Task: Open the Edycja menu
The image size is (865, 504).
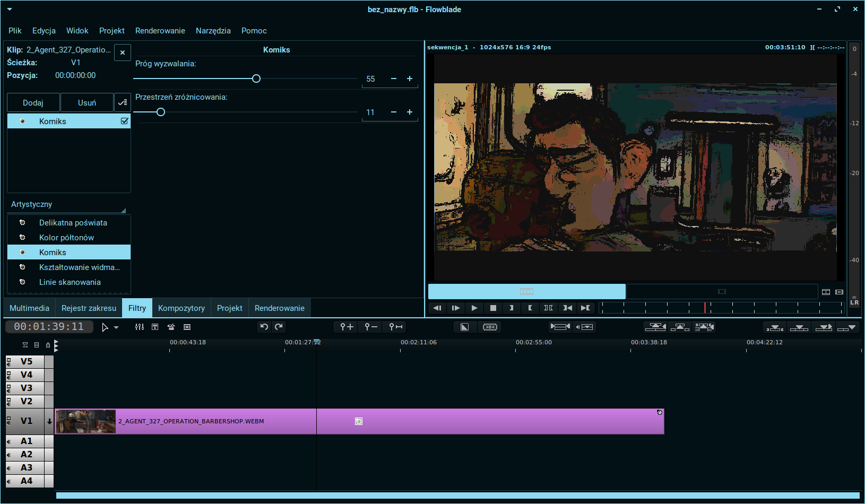Action: [x=44, y=31]
